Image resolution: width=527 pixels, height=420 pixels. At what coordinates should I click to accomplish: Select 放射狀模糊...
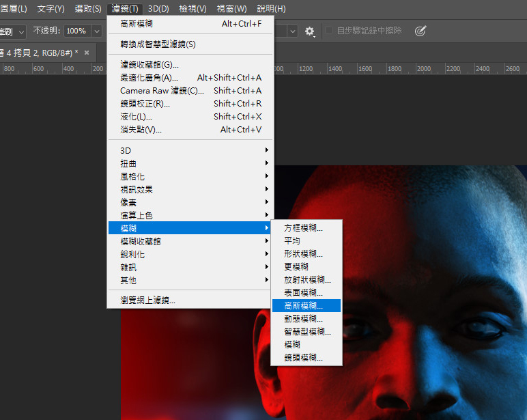click(307, 280)
